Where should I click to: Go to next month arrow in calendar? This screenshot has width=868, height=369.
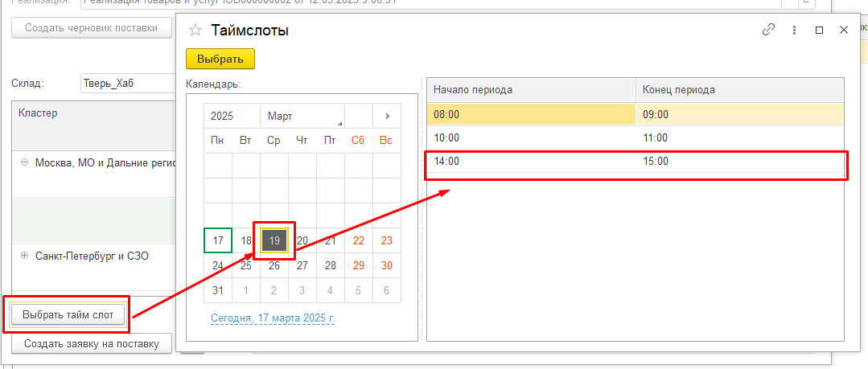pyautogui.click(x=387, y=117)
